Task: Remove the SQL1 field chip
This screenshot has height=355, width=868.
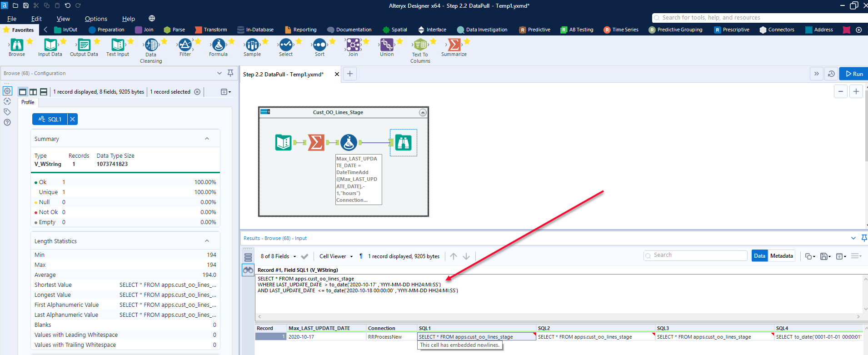Action: click(72, 119)
